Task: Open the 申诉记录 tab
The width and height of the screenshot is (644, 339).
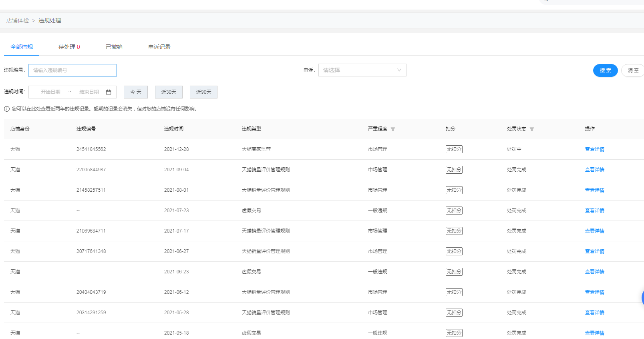Action: coord(159,47)
